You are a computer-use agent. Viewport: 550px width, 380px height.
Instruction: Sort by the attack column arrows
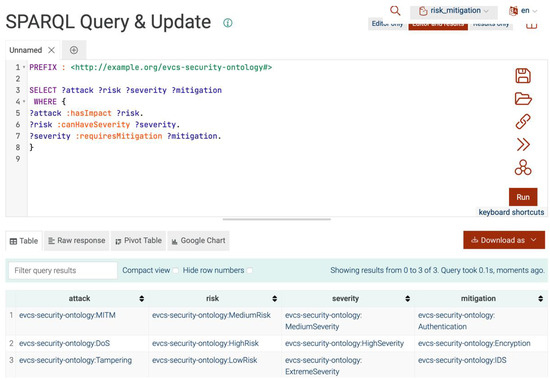coord(141,299)
